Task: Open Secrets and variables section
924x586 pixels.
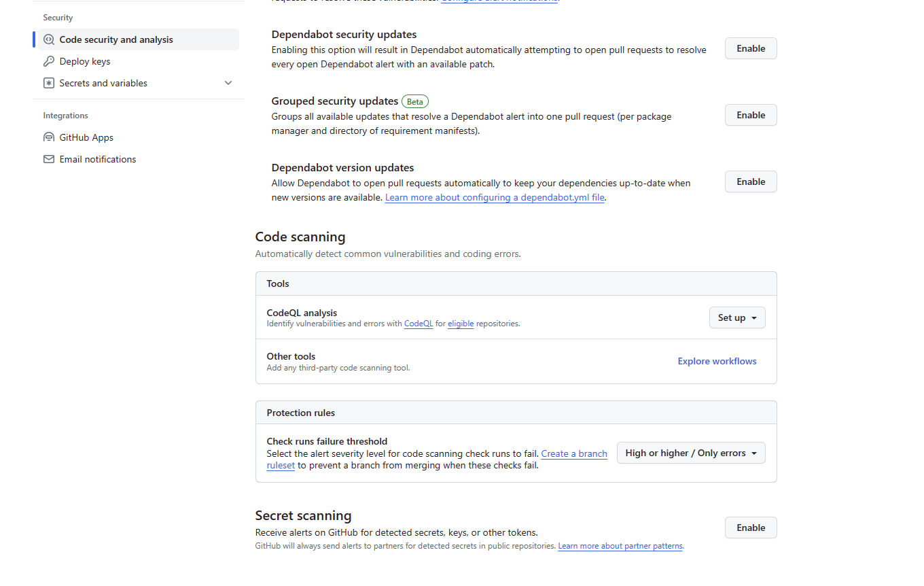Action: pos(139,83)
